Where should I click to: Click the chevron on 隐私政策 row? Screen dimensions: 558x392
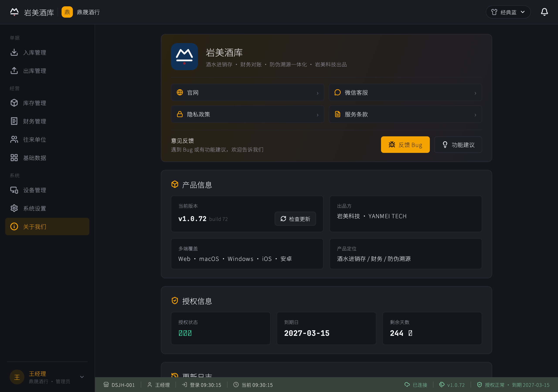tap(317, 115)
